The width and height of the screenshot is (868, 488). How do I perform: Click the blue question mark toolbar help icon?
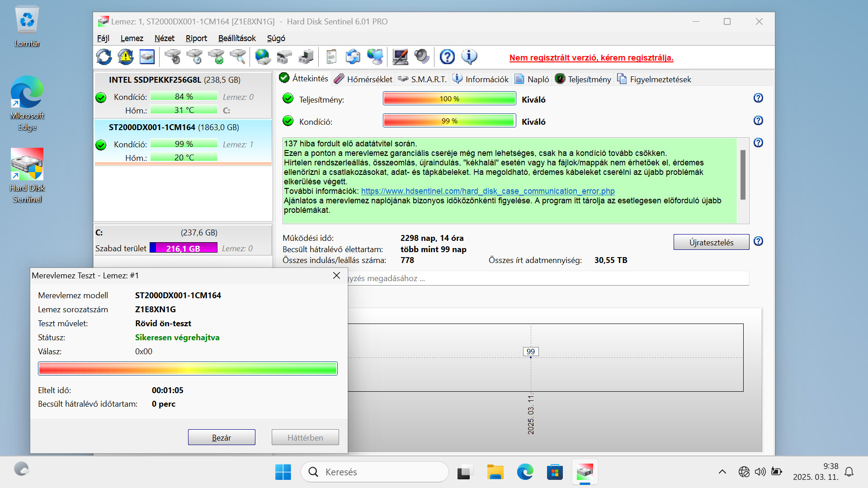[x=447, y=57]
